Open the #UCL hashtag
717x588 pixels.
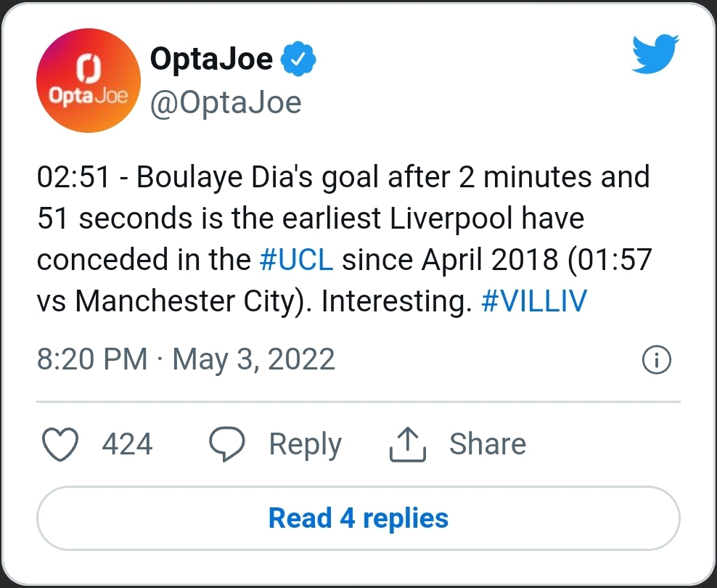pyautogui.click(x=296, y=260)
